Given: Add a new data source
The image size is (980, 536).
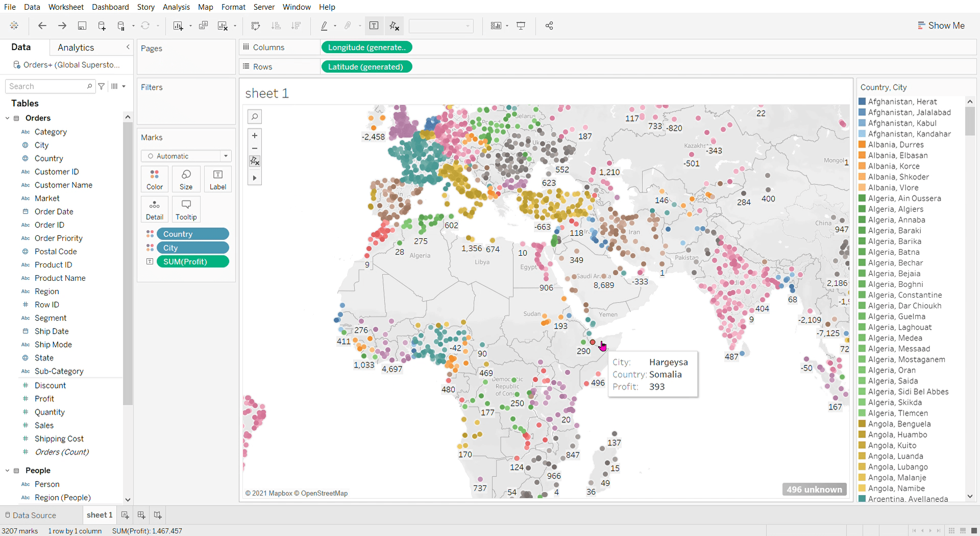Looking at the screenshot, I should coord(102,26).
